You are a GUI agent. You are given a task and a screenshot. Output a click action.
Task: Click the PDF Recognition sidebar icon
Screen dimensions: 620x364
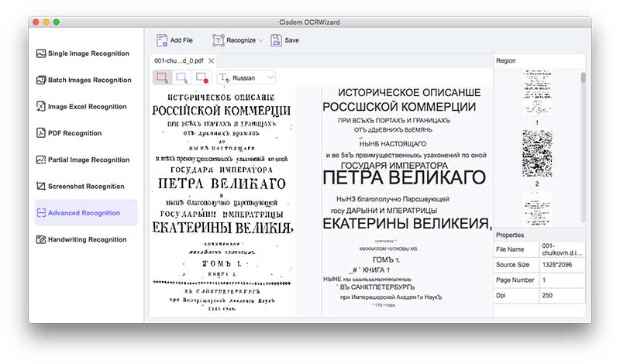point(41,133)
